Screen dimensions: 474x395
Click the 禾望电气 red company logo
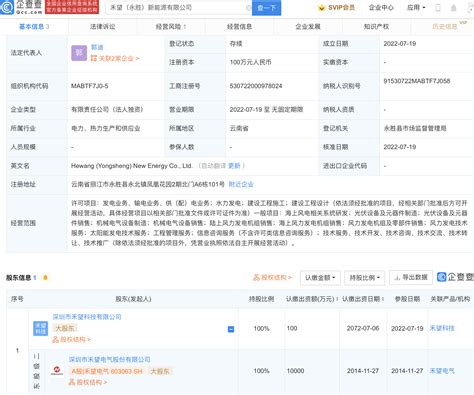57,370
